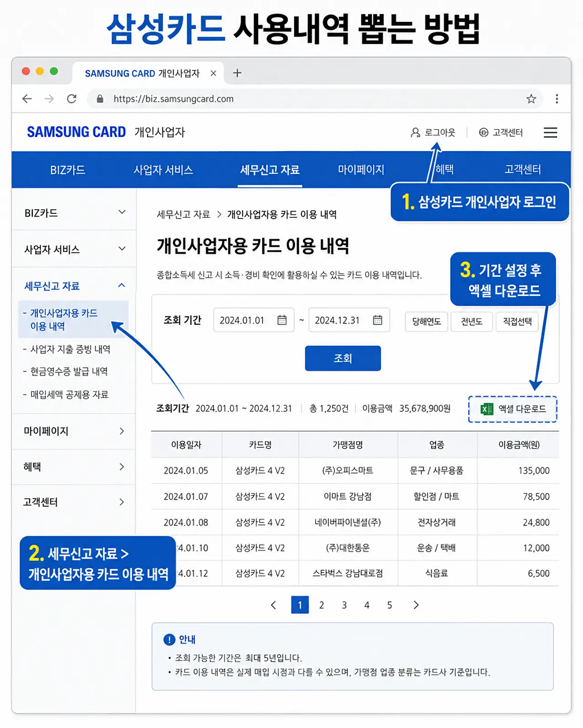Open 개인사업자용 카드 이용 내역 sidebar item
The width and height of the screenshot is (583, 728).
tap(73, 319)
